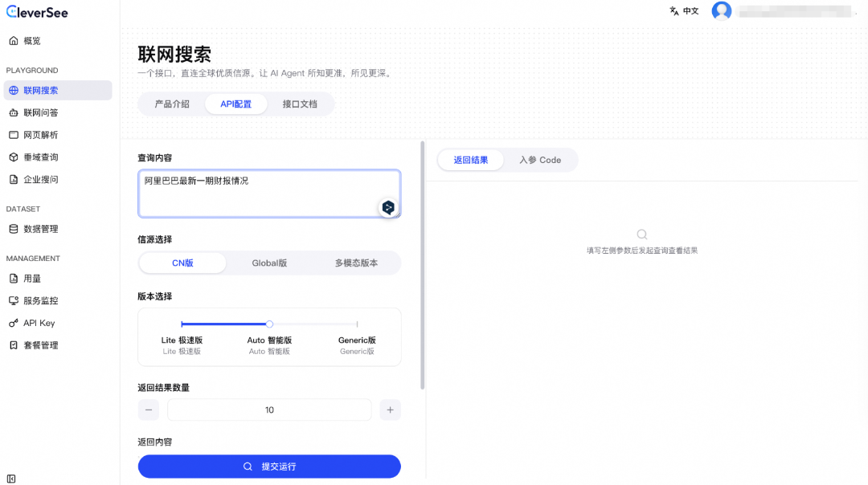
Task: Click the hexagon AI assistant icon in query box
Action: coord(388,207)
